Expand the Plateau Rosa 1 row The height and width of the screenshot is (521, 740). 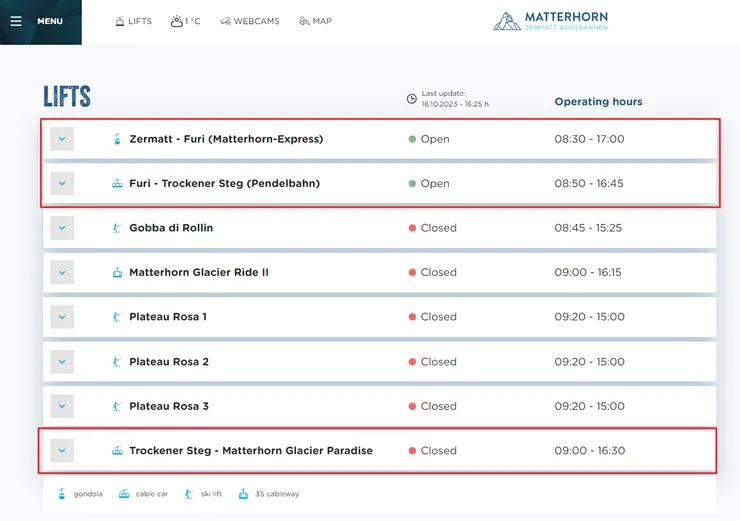62,317
